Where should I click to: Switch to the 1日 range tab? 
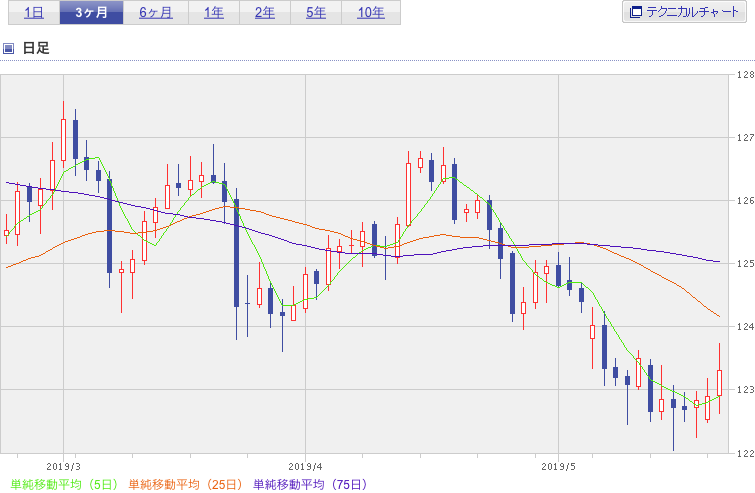point(34,13)
